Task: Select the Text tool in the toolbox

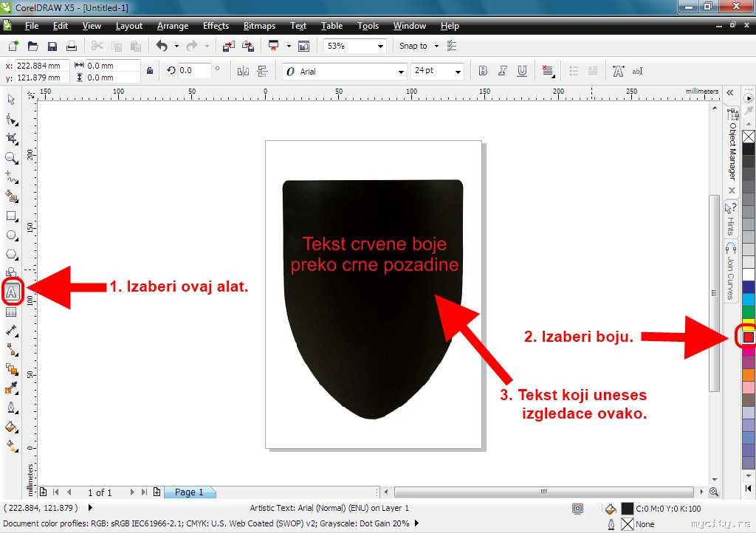Action: (12, 293)
